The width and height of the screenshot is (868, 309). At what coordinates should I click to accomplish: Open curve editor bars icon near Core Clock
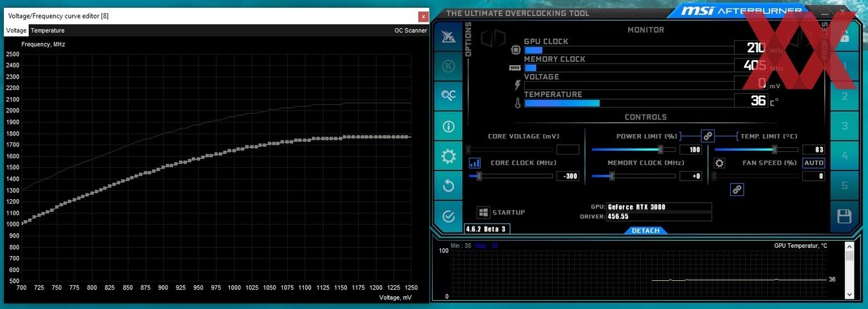pyautogui.click(x=474, y=163)
